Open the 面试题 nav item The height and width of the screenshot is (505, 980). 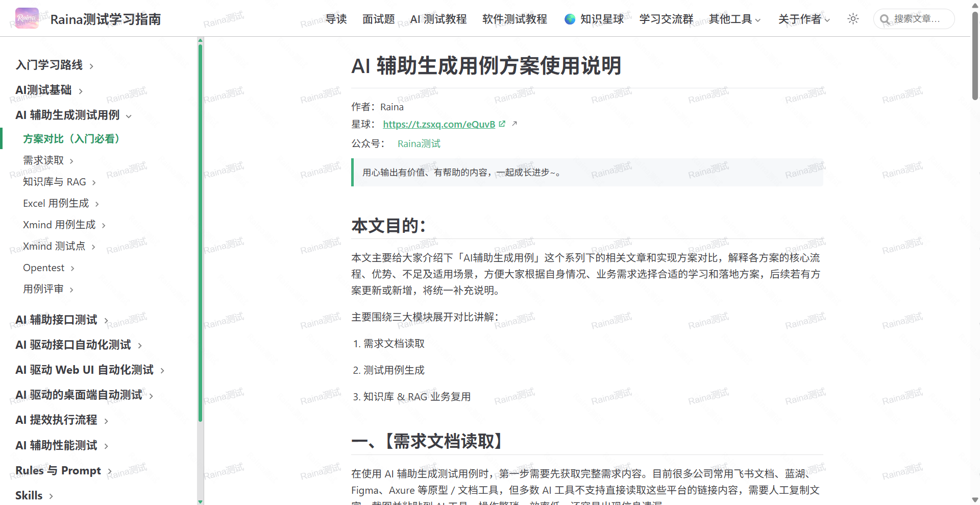379,19
